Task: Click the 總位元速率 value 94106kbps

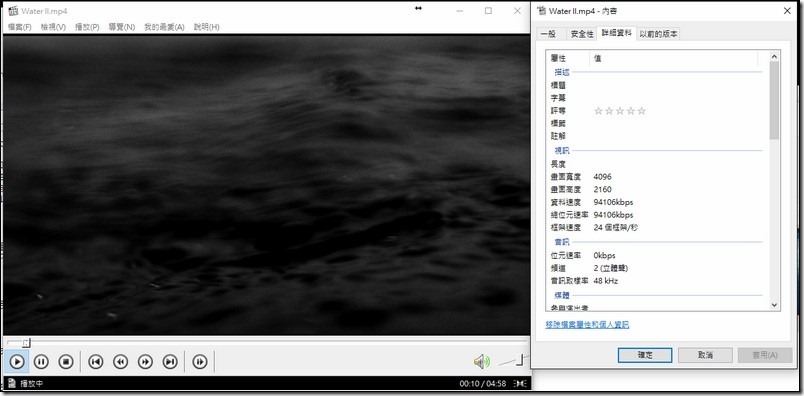Action: click(613, 215)
